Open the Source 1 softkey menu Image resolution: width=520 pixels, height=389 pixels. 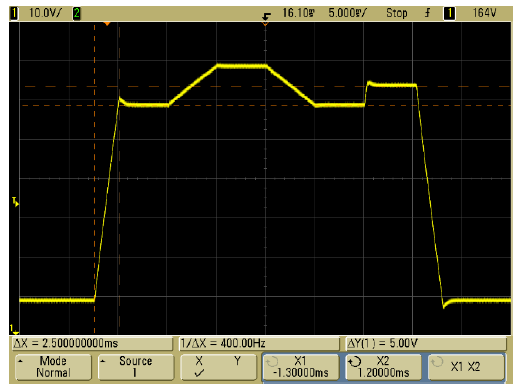136,367
